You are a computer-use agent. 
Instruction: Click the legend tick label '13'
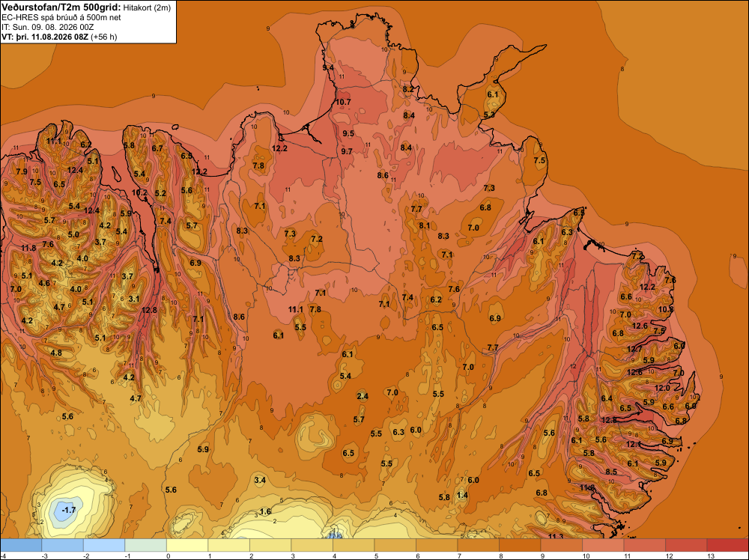tap(710, 556)
